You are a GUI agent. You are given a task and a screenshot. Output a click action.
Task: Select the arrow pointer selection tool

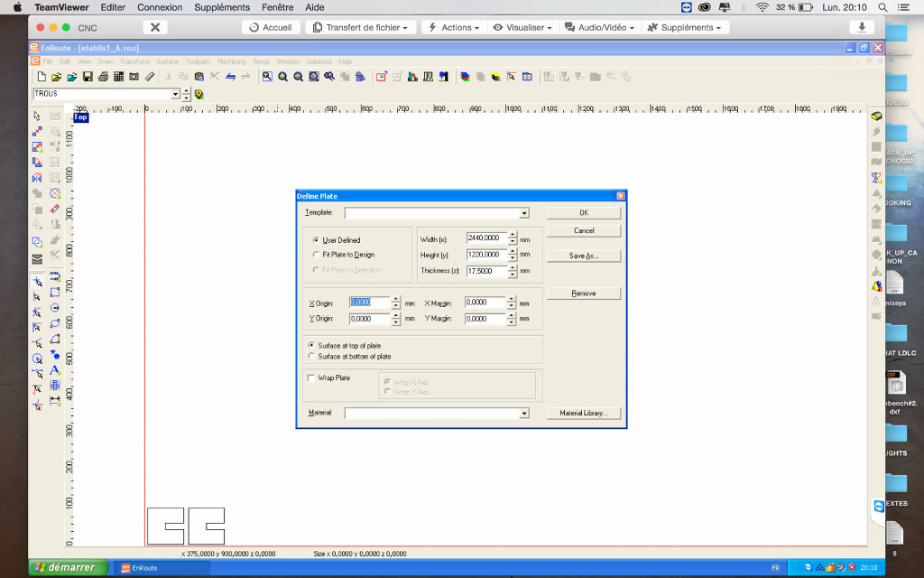click(x=37, y=117)
